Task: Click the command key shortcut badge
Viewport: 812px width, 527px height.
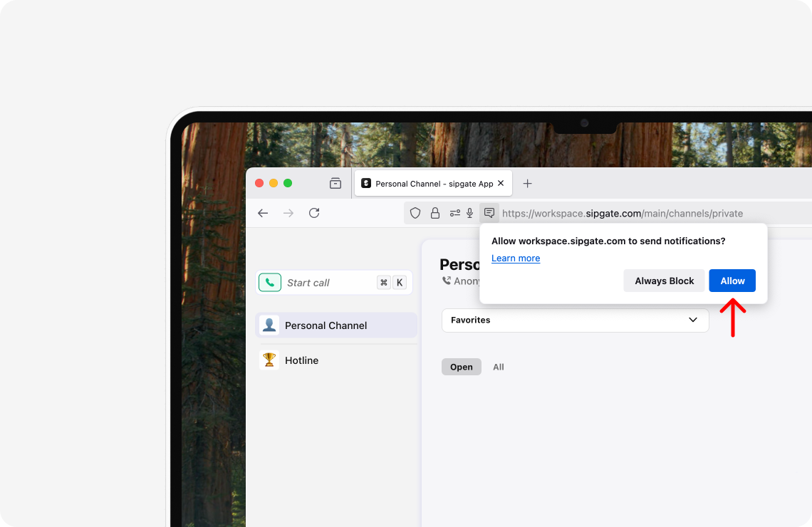Action: pyautogui.click(x=384, y=283)
